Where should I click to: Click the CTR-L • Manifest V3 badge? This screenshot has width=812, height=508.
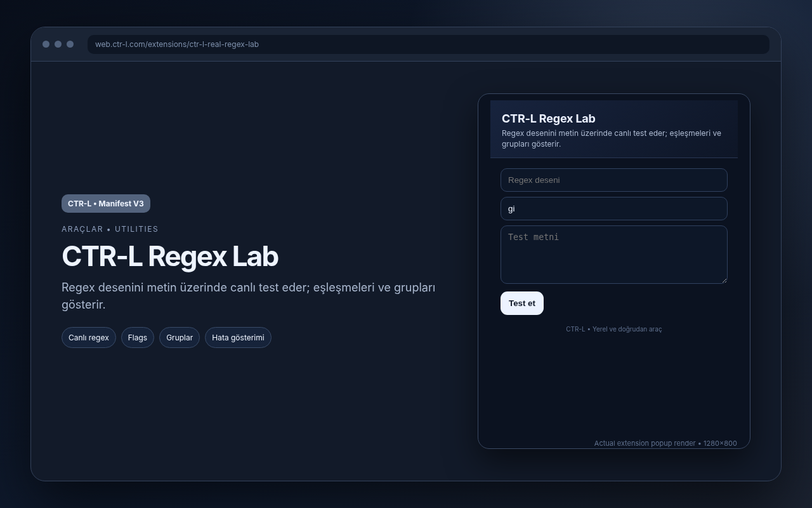point(106,203)
